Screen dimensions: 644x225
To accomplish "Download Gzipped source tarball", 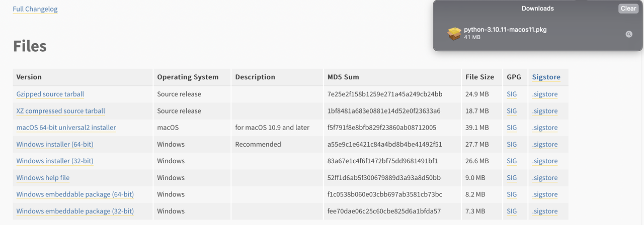I will click(50, 94).
